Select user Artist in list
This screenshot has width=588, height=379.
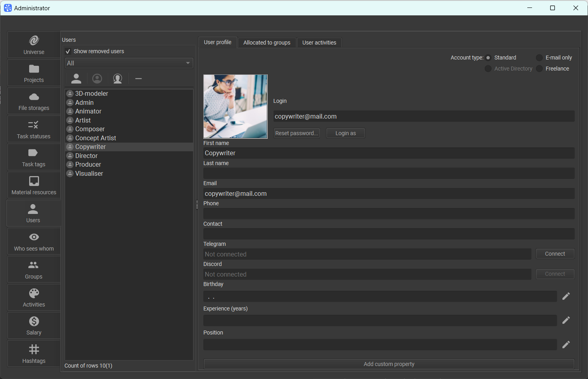[x=129, y=120]
